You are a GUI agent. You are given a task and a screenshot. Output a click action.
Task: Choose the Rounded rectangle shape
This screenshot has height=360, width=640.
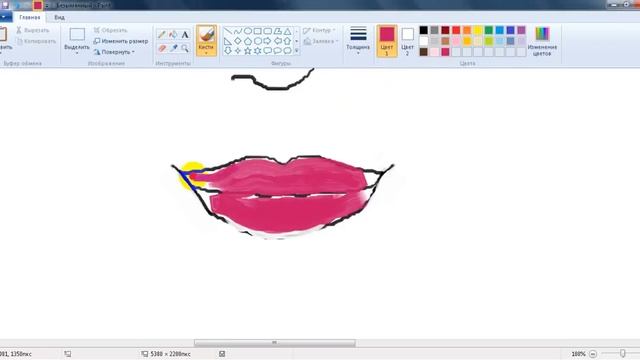click(268, 31)
